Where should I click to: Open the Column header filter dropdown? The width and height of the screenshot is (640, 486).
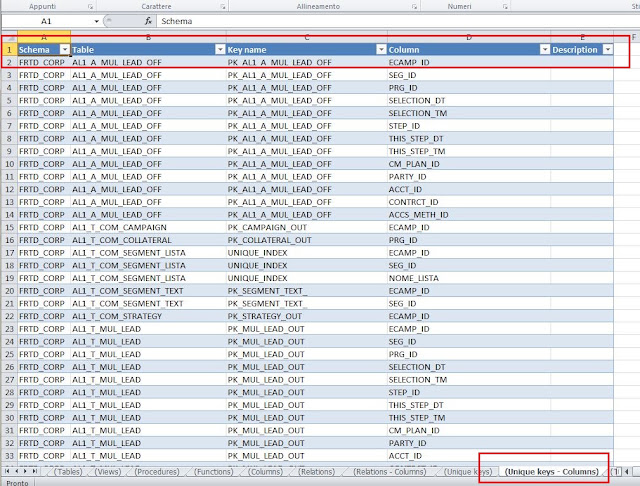[544, 50]
